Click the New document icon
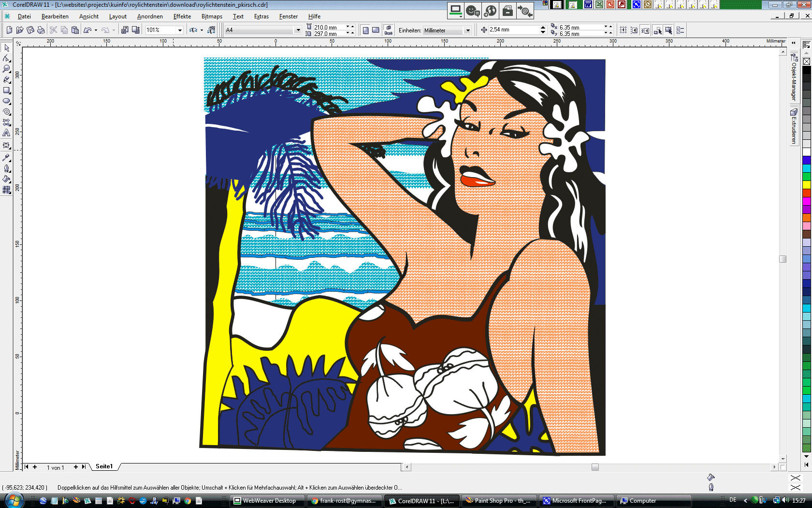This screenshot has height=508, width=812. pyautogui.click(x=9, y=30)
